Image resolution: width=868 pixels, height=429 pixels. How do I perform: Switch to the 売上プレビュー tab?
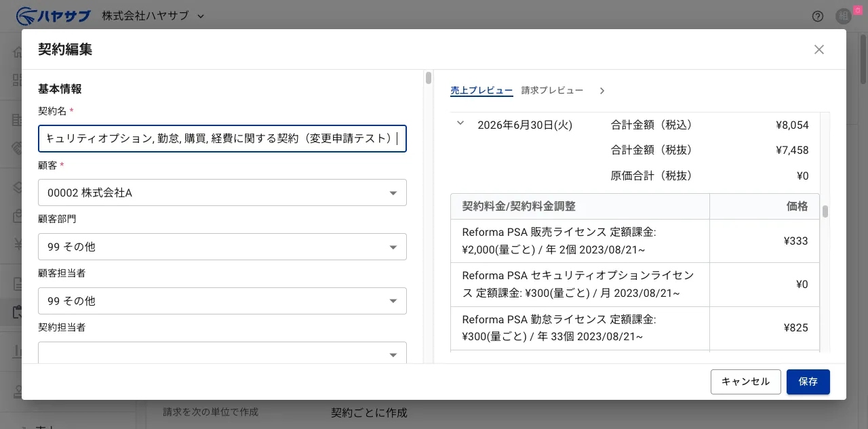pyautogui.click(x=481, y=90)
